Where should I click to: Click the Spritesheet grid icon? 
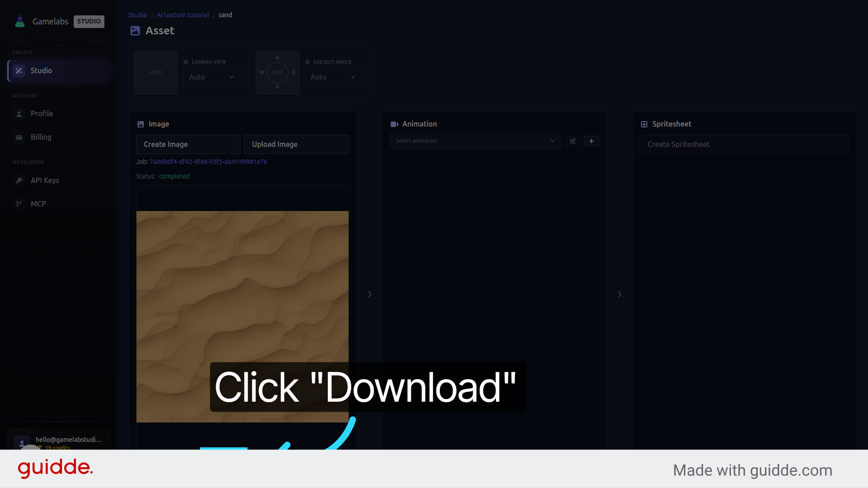[x=644, y=124]
